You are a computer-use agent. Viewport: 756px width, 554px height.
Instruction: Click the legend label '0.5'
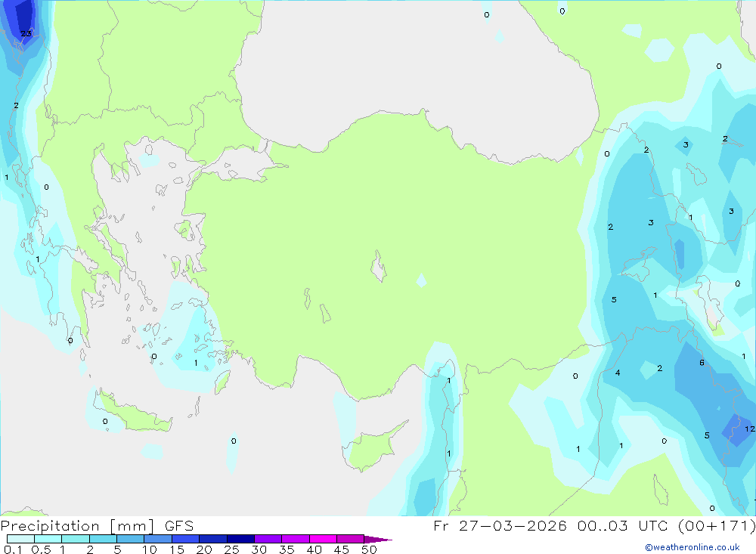point(41,549)
